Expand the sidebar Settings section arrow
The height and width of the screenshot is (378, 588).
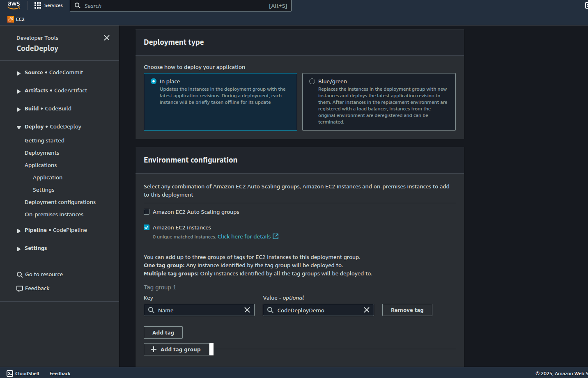click(x=19, y=249)
